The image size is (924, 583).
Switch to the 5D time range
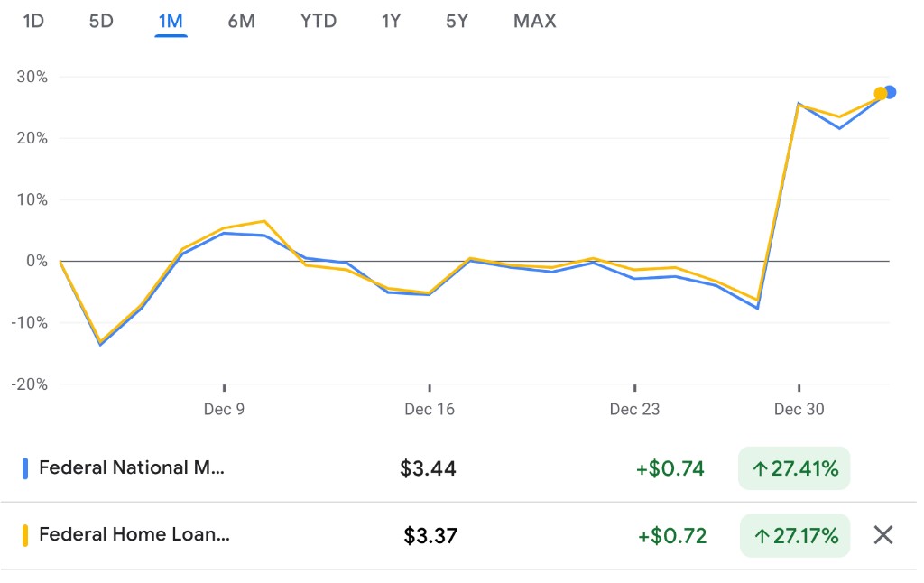coord(101,22)
